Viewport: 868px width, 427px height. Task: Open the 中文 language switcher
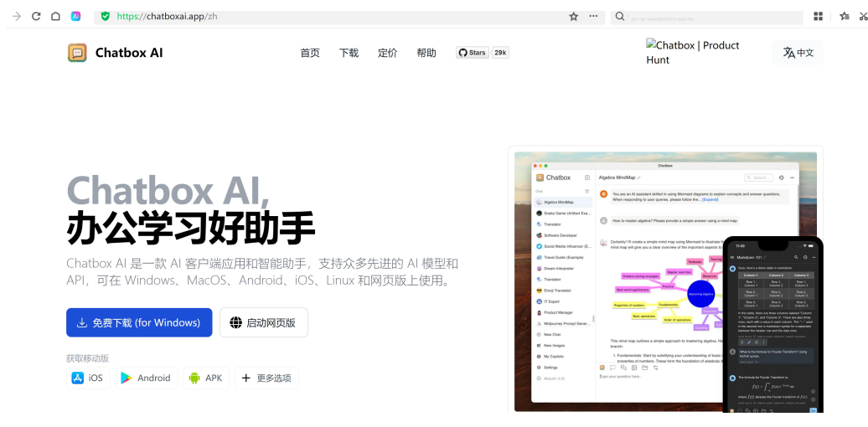798,53
